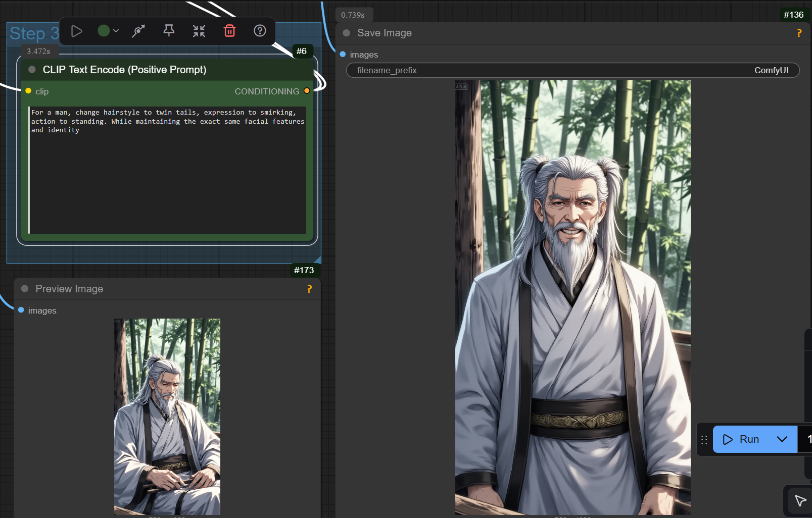Click the CONDITIONING output connector
The image size is (812, 518).
pyautogui.click(x=307, y=91)
